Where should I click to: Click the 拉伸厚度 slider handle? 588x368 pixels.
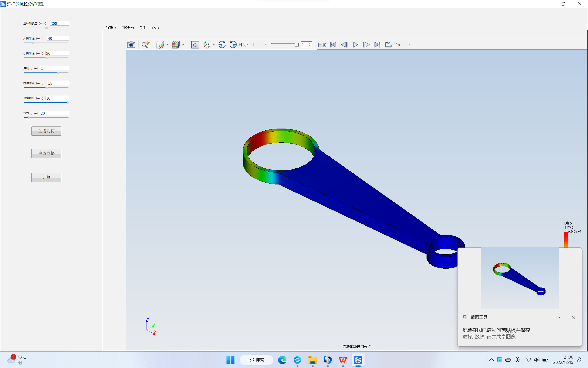click(47, 88)
